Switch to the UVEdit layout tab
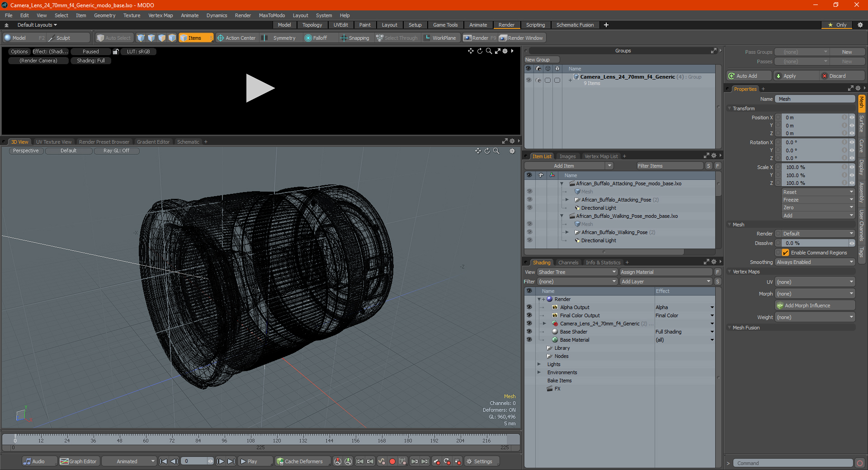 pos(340,25)
